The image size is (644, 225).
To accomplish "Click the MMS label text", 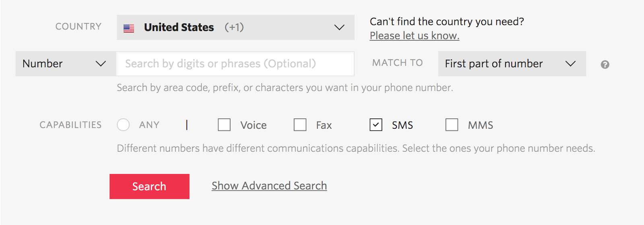I will (480, 125).
